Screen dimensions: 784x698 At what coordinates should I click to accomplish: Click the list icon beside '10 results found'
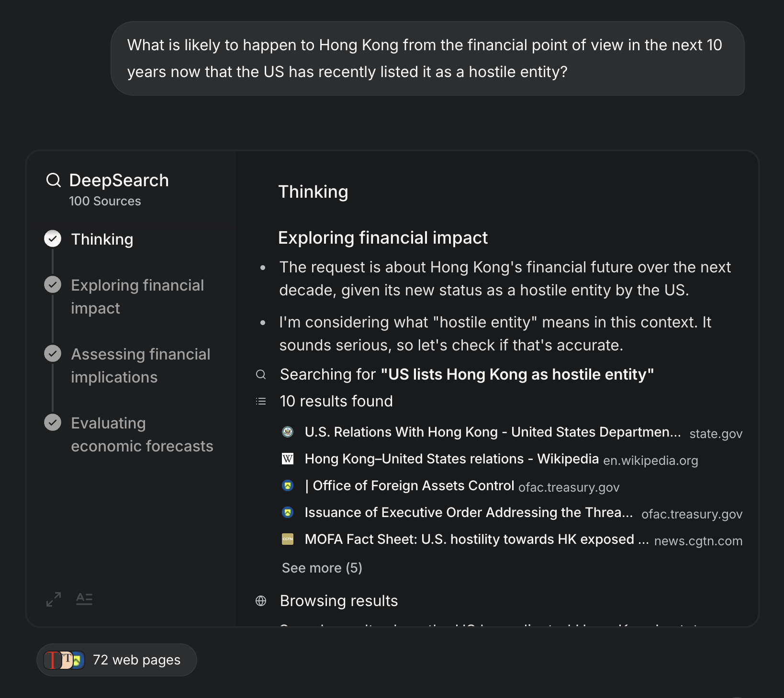(x=261, y=401)
